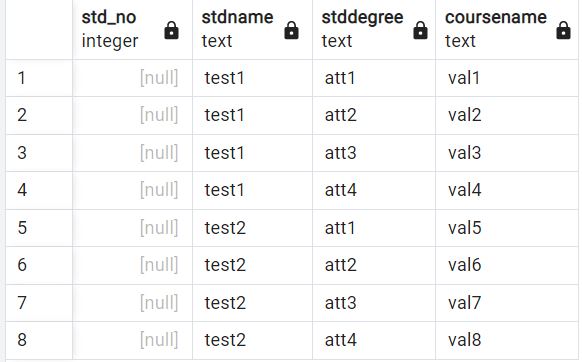Select the stdname column header
Screen dimensions: 583x362
(x=253, y=29)
